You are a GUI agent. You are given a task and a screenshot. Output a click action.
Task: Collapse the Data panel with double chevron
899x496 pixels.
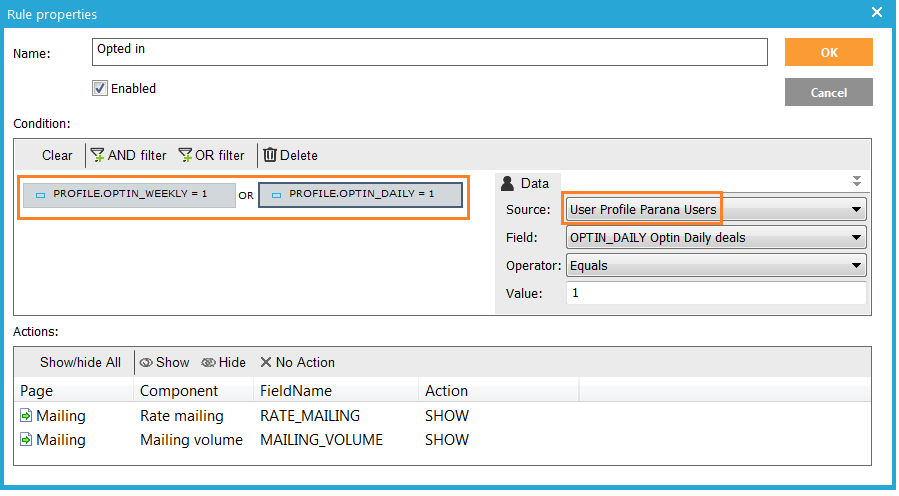(856, 182)
